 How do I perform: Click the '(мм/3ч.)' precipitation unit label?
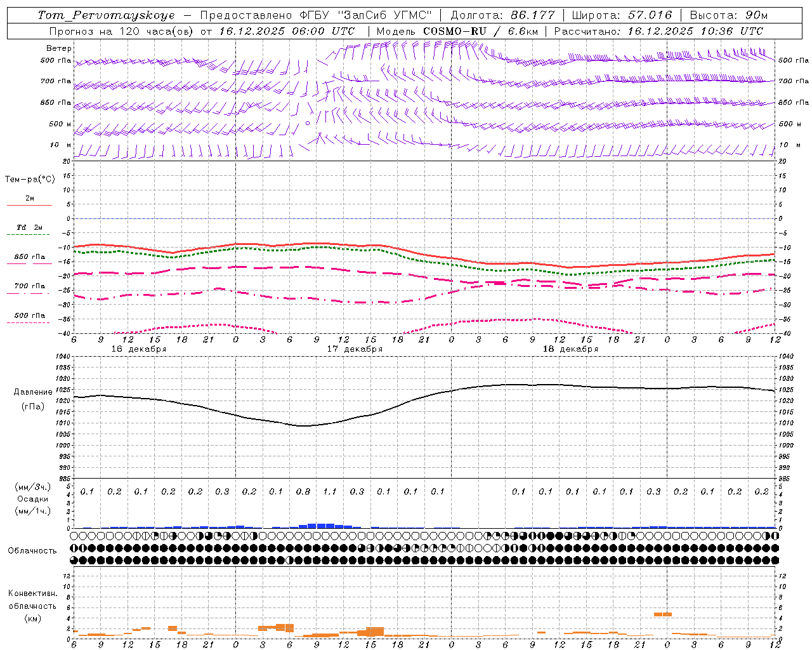[33, 487]
